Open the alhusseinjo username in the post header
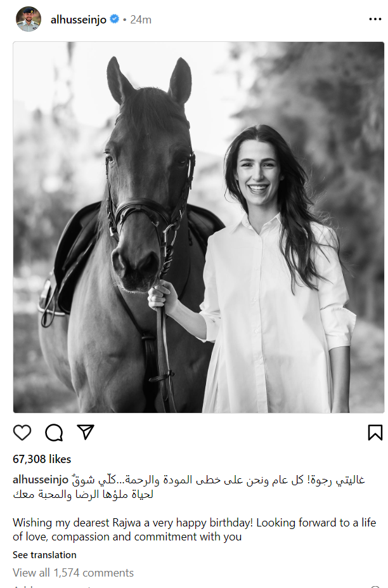 coord(79,20)
